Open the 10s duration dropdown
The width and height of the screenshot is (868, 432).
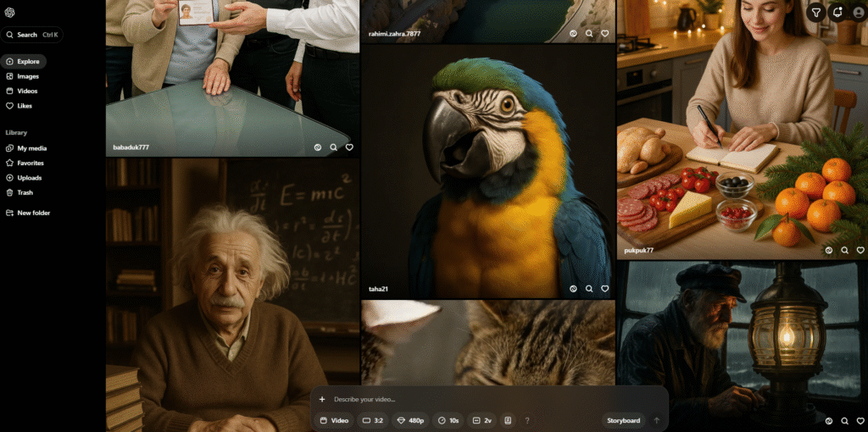pyautogui.click(x=449, y=420)
